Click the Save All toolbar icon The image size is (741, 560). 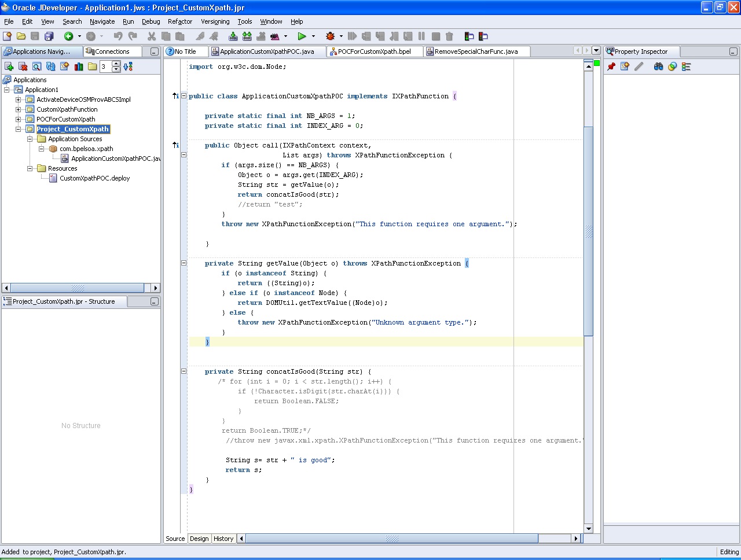click(49, 36)
